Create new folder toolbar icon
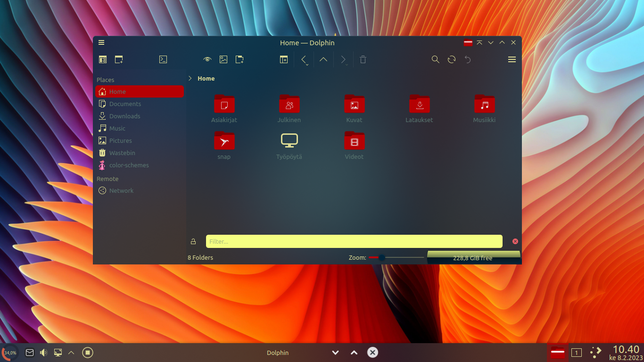Viewport: 644px width, 362px height. tap(239, 59)
